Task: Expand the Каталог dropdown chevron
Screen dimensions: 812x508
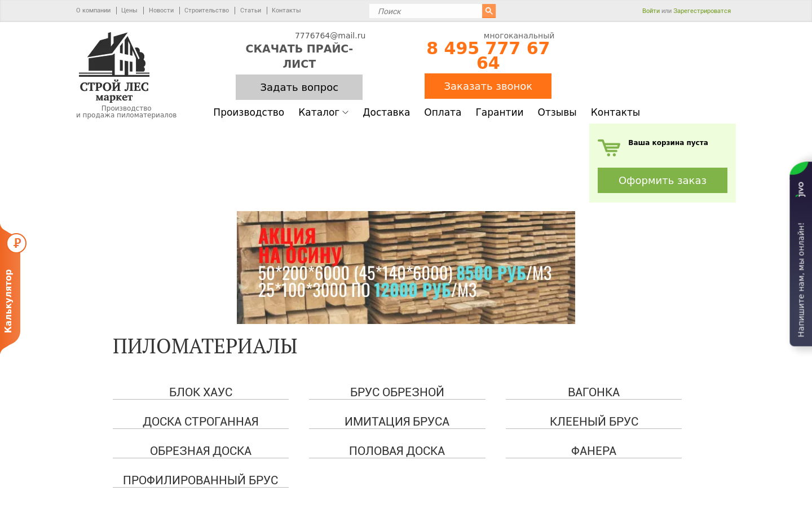Action: click(346, 112)
